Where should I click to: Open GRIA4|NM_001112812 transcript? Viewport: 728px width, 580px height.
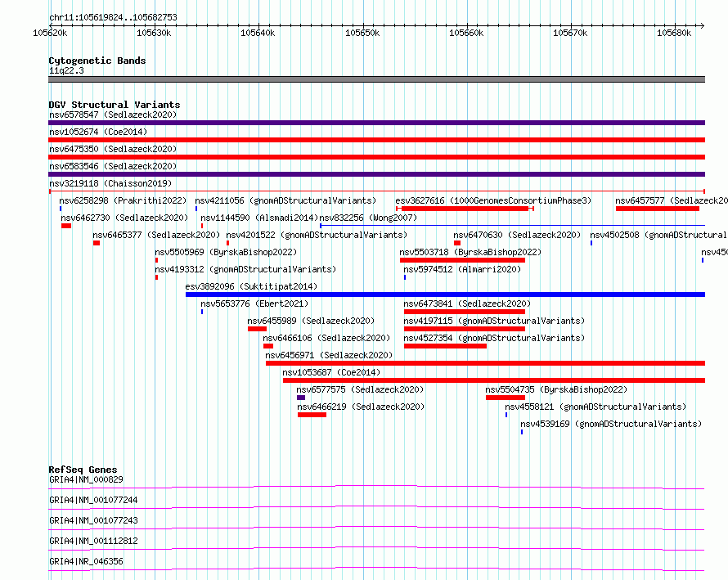click(x=93, y=541)
